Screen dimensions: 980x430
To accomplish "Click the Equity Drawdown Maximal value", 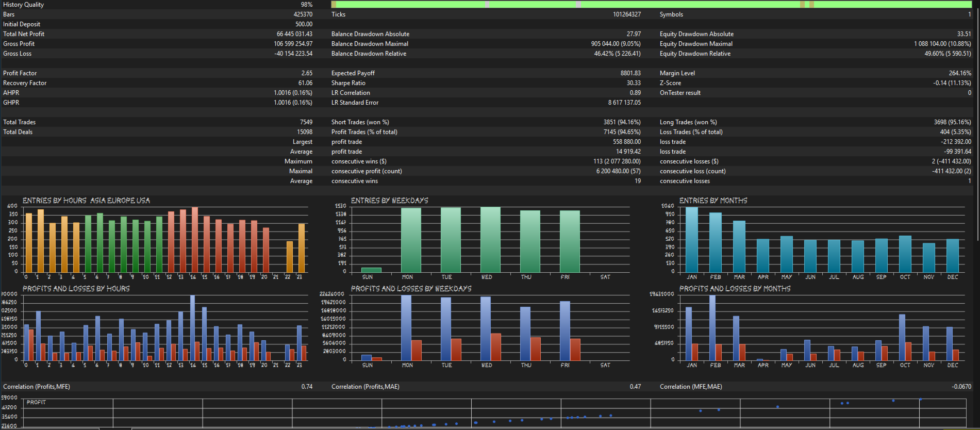I will 942,44.
